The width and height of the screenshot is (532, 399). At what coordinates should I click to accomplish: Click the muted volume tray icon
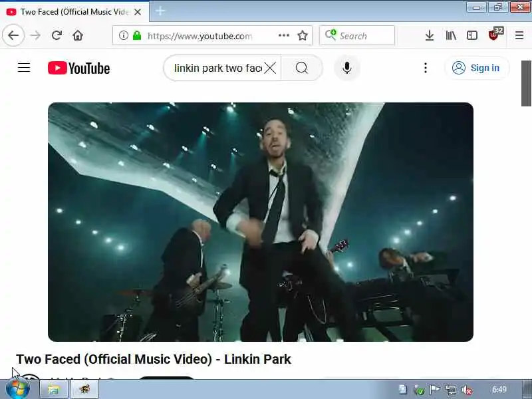click(x=467, y=390)
